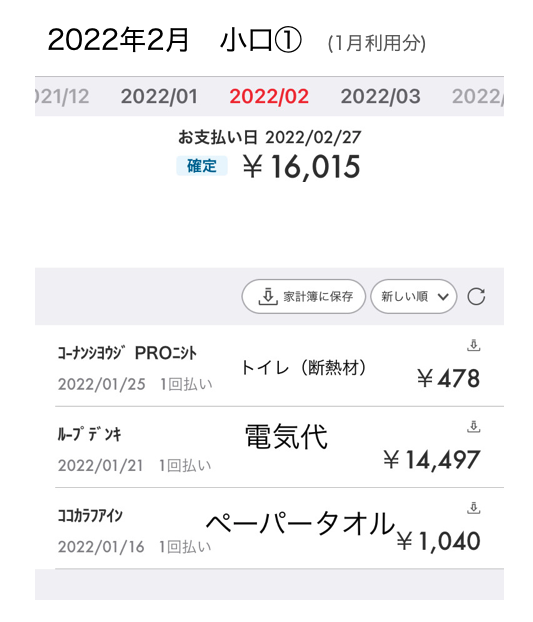The height and width of the screenshot is (622, 533).
Task: Click the save icon on the ループデンキ transaction
Action: (x=474, y=427)
